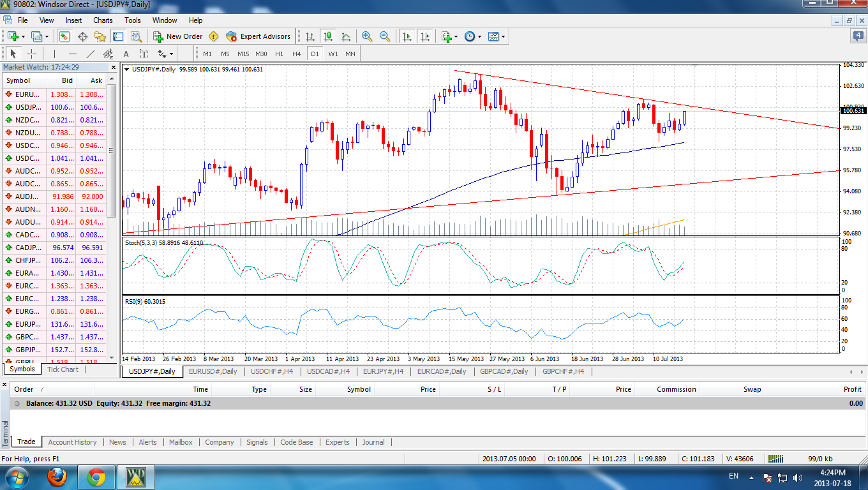The width and height of the screenshot is (868, 490).
Task: Click the Zoom Out magnifier icon
Action: click(385, 36)
